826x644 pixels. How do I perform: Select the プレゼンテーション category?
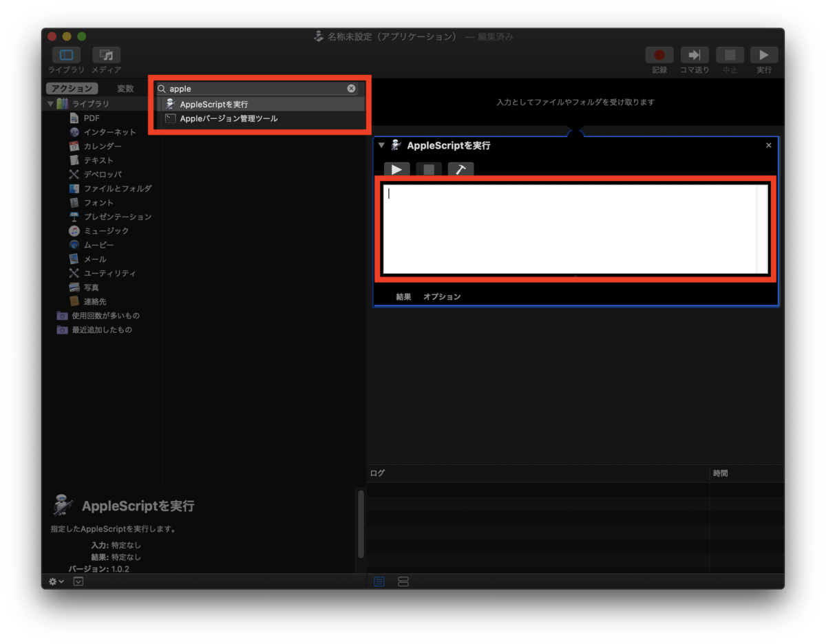110,217
